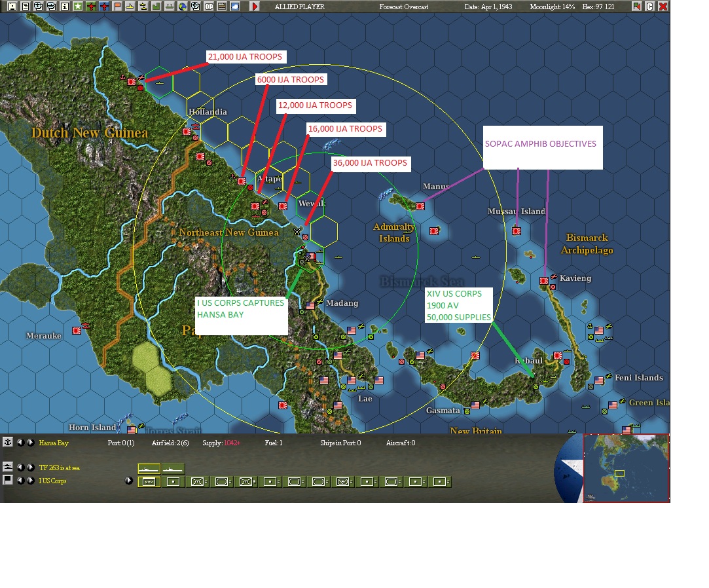709x588 pixels.
Task: Click the 'Date: Apr 1, 1943' text
Action: tap(488, 7)
